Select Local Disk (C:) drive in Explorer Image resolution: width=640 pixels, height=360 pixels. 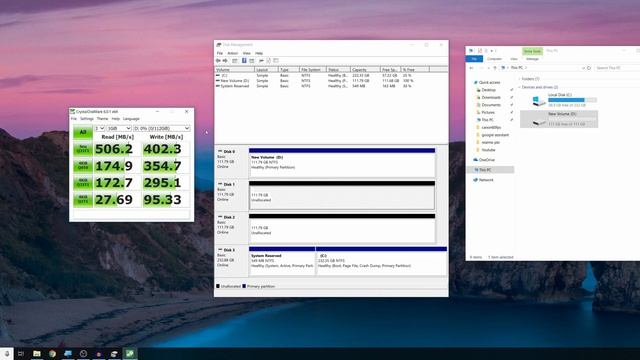pyautogui.click(x=559, y=100)
